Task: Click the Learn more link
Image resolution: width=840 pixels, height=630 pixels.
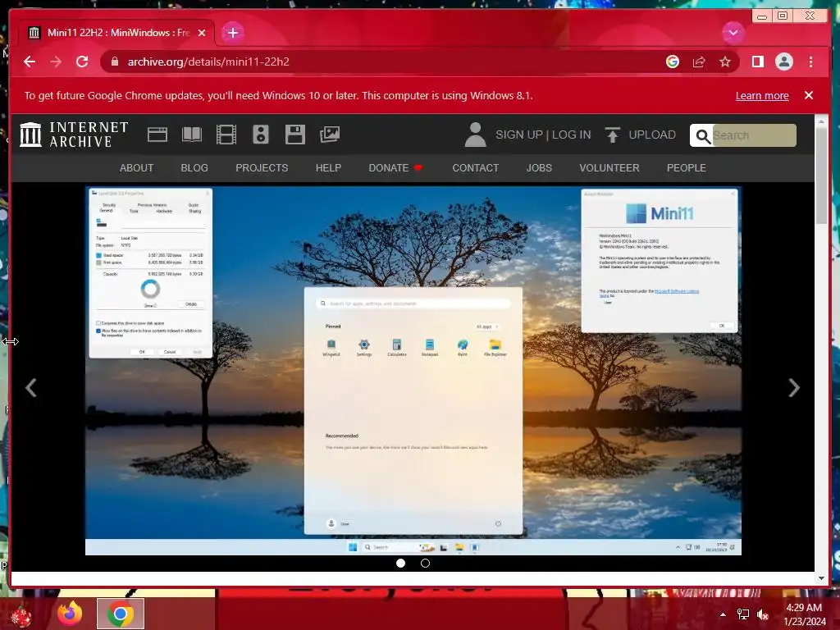Action: coord(762,95)
